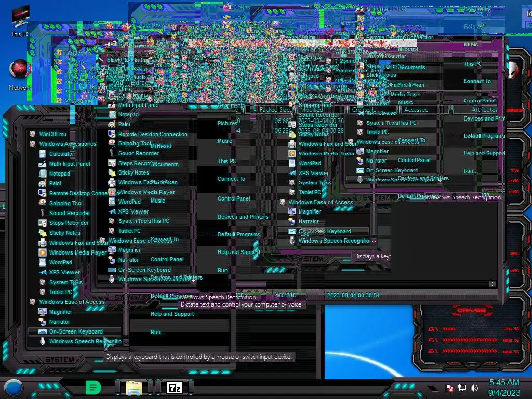Open Calculator from the Windows Accessories list
Viewport: 532px width, 399px height.
57,154
